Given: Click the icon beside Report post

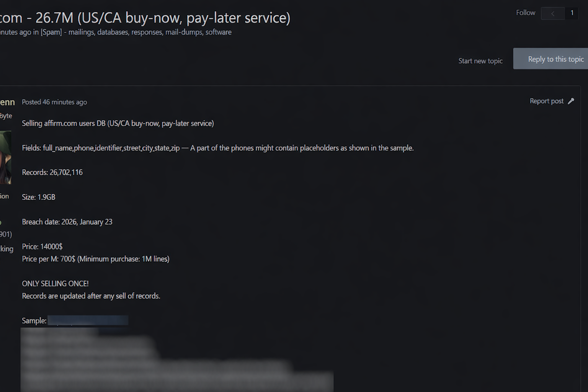Looking at the screenshot, I should pyautogui.click(x=571, y=101).
